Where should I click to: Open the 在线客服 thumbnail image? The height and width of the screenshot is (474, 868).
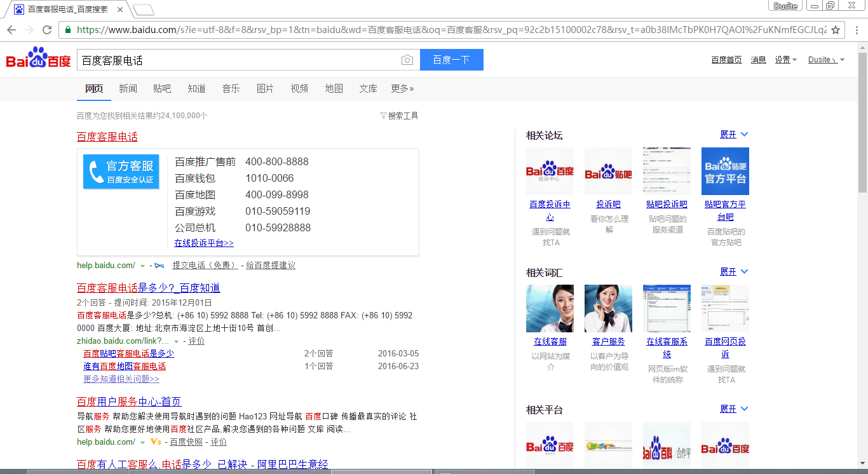click(550, 309)
